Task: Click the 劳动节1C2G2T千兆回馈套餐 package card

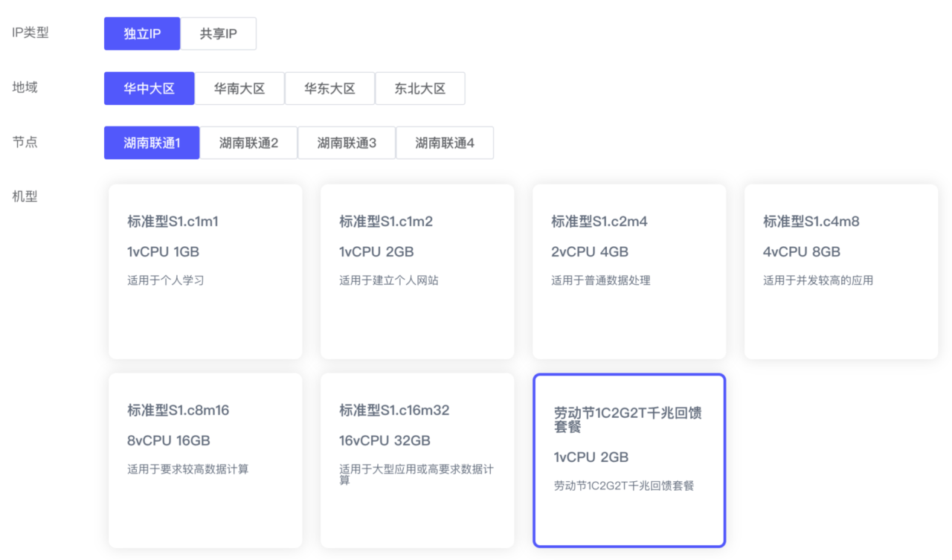Action: [629, 460]
